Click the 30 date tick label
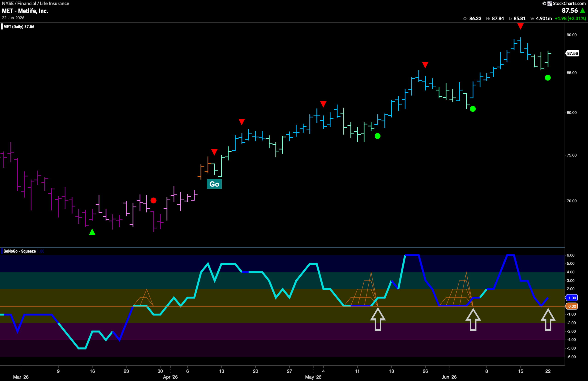This screenshot has width=588, height=381. 160,371
